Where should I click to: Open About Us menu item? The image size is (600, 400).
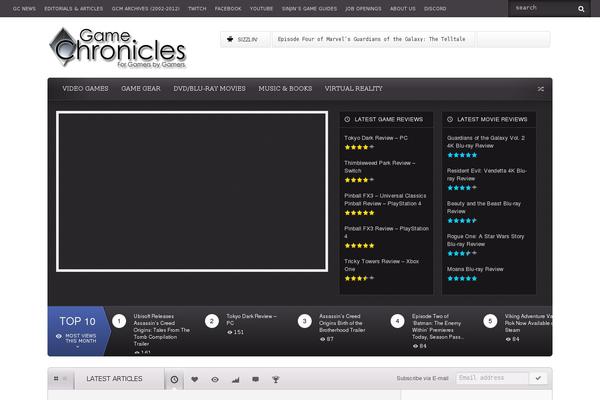[403, 8]
